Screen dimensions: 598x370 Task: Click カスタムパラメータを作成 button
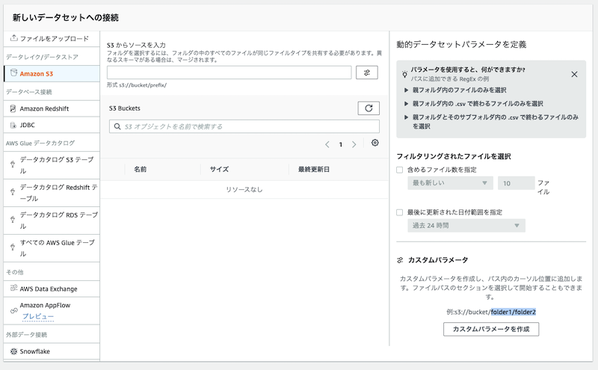[x=491, y=329]
